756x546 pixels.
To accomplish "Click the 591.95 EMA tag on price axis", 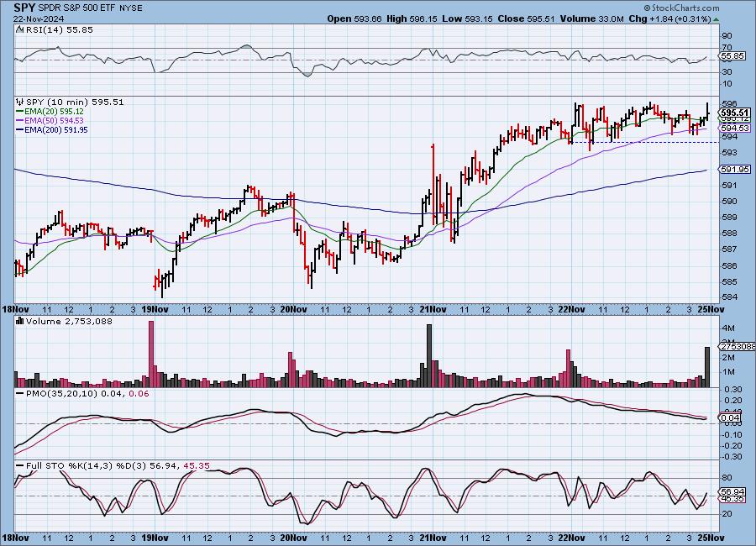I will (734, 170).
